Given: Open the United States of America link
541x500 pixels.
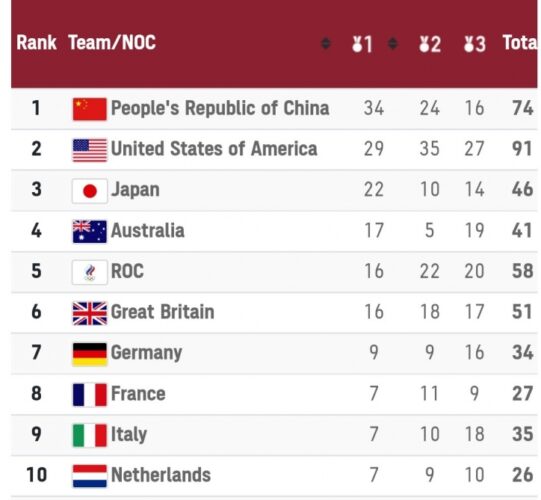Looking at the screenshot, I should point(214,149).
